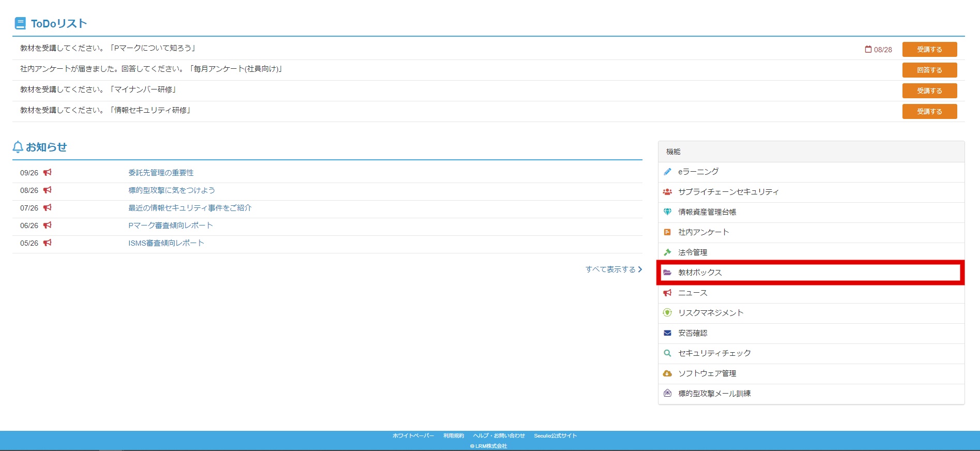
Task: Select the セキュリティチェック magnifier icon
Action: pyautogui.click(x=667, y=353)
